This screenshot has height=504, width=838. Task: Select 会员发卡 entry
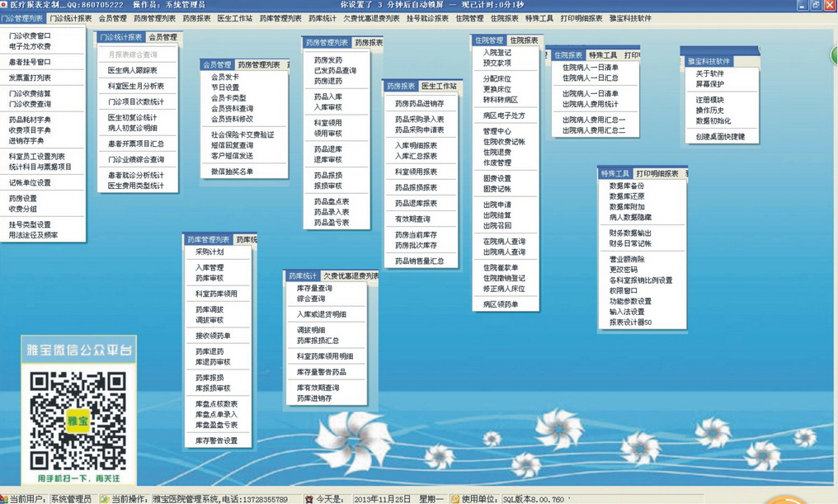(225, 77)
